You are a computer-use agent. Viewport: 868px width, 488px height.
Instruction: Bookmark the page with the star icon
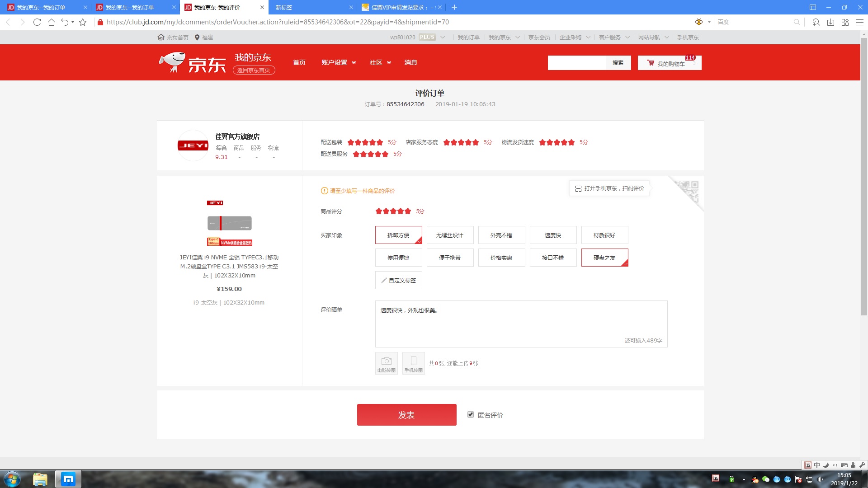pos(83,22)
